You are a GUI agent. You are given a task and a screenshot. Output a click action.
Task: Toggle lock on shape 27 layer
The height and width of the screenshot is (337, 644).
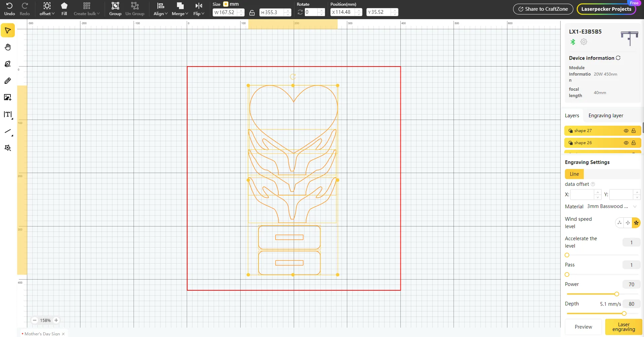pos(634,131)
